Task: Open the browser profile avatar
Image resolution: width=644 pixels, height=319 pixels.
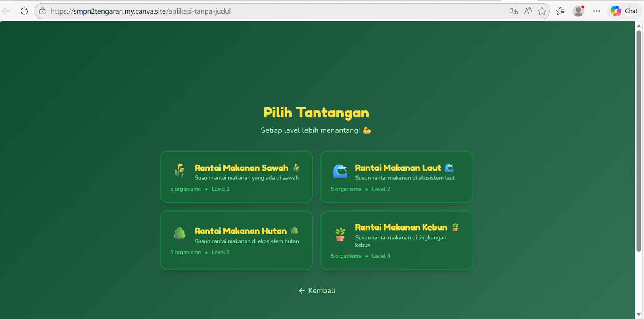Action: (578, 11)
